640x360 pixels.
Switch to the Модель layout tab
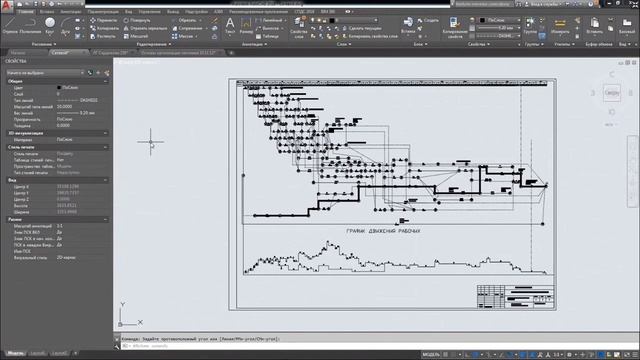pyautogui.click(x=16, y=353)
